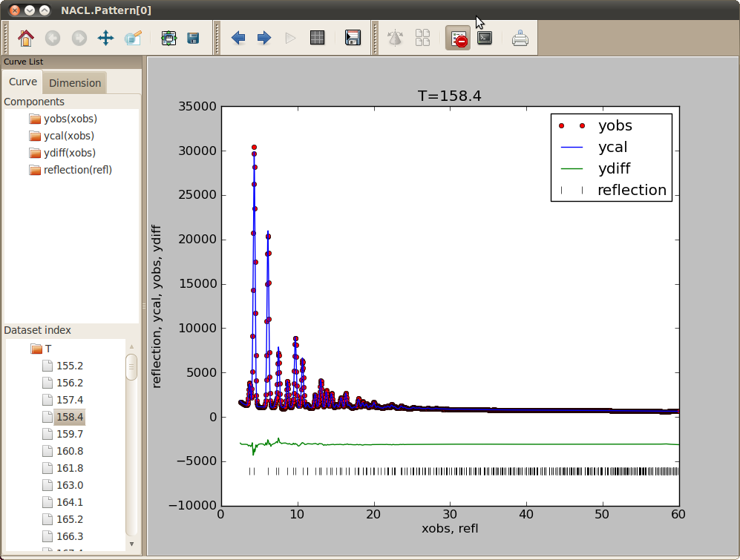Print the plot using printer icon

[520, 39]
